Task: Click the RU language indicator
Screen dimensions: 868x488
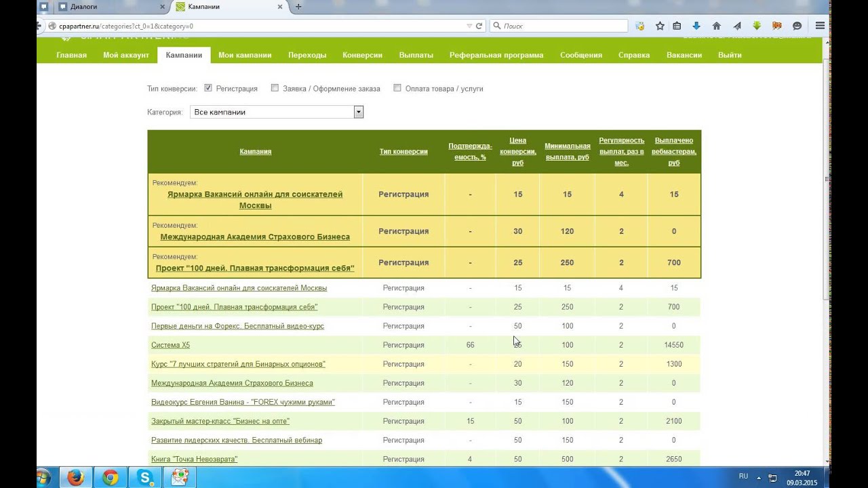Action: [743, 476]
